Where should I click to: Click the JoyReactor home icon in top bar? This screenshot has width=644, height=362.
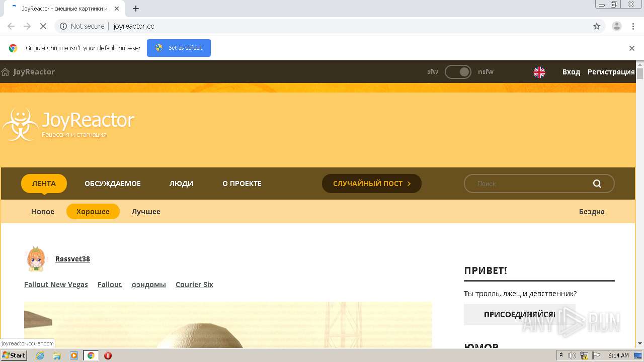pos(6,72)
